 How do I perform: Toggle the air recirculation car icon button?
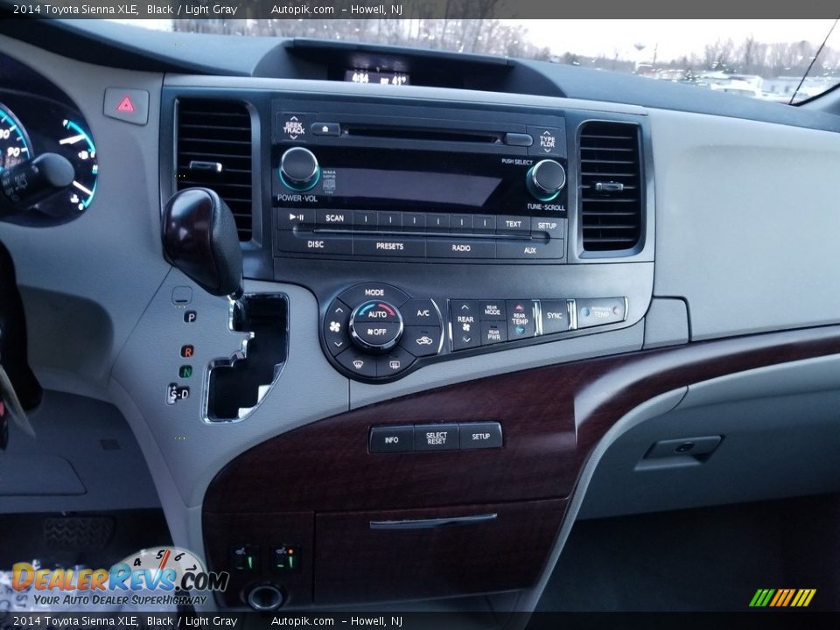[423, 340]
